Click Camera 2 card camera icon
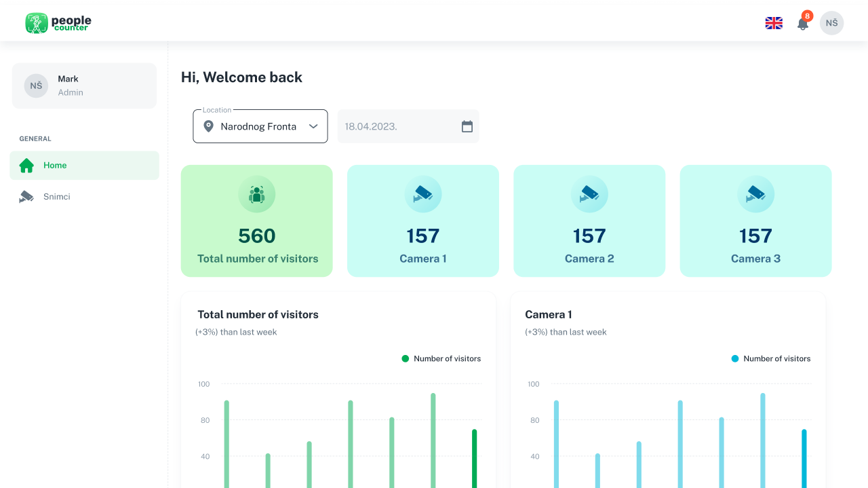This screenshot has height=488, width=868. pyautogui.click(x=589, y=194)
